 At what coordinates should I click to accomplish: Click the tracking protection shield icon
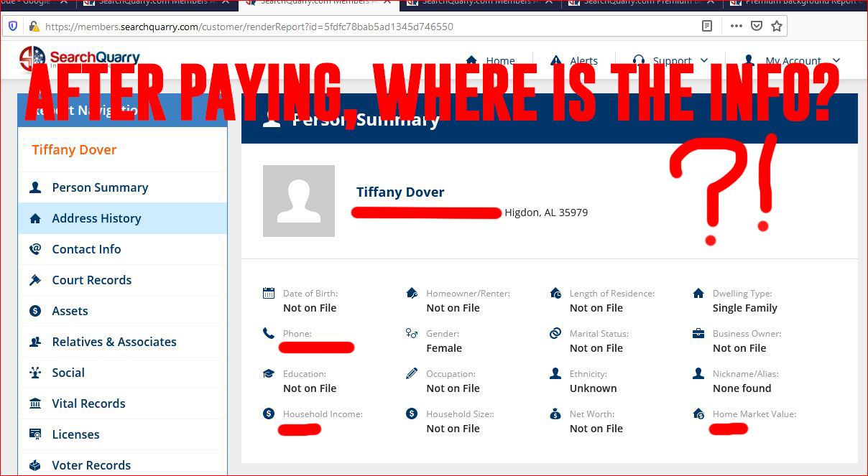click(13, 27)
